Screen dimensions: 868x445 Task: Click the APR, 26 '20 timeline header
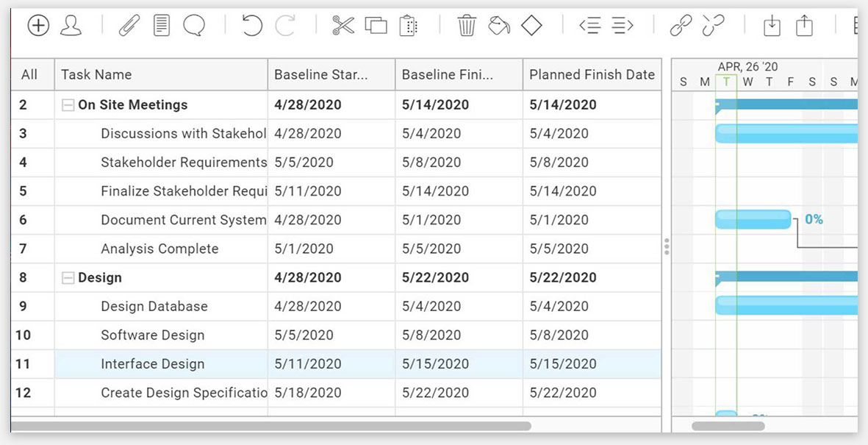tap(748, 67)
